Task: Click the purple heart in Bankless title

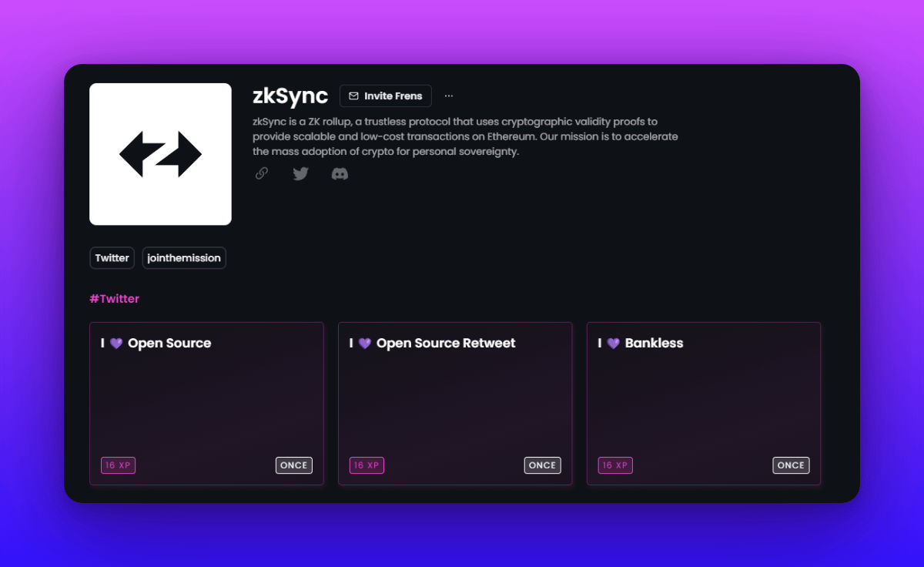Action: pyautogui.click(x=613, y=344)
